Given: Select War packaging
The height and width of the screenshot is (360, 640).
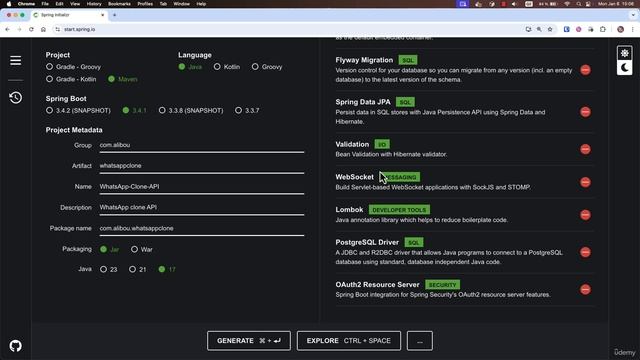Looking at the screenshot, I should [142, 249].
